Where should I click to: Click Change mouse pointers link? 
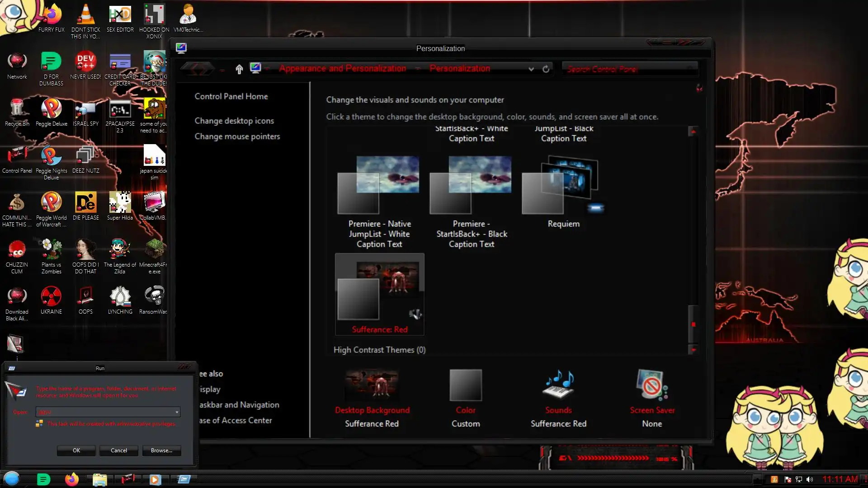click(237, 136)
